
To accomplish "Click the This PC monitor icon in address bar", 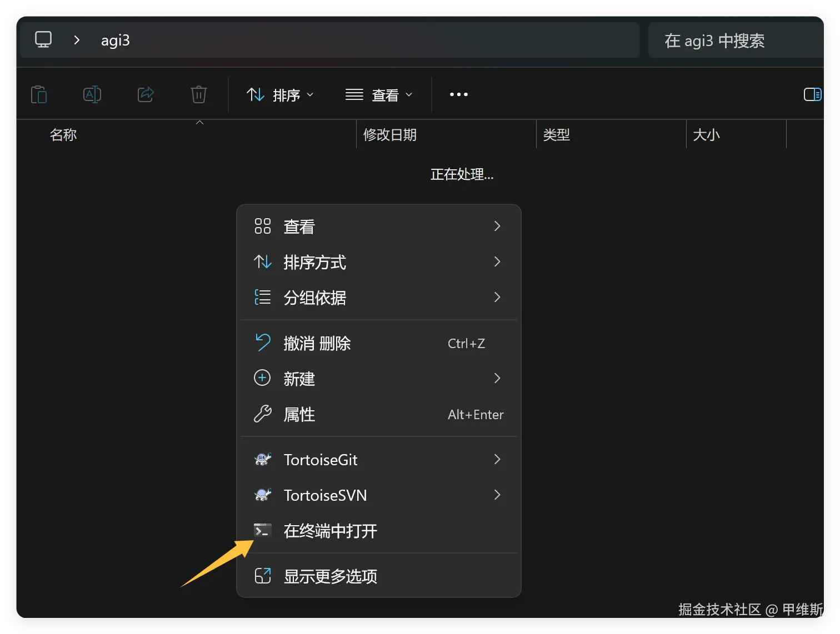I will click(43, 39).
